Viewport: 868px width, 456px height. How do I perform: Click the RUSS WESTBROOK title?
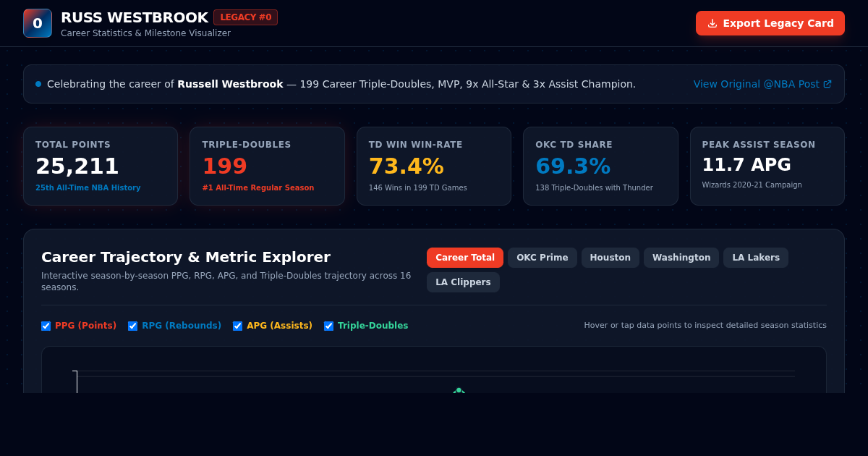(135, 17)
